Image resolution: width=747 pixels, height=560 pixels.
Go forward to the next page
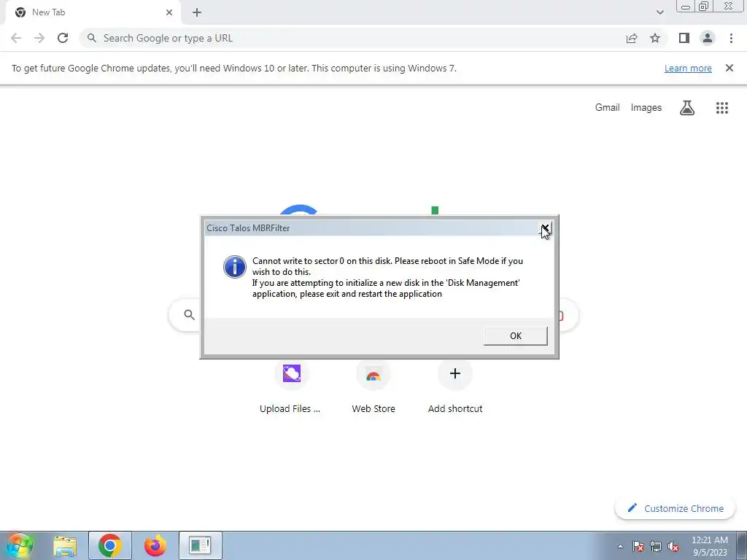click(x=39, y=38)
